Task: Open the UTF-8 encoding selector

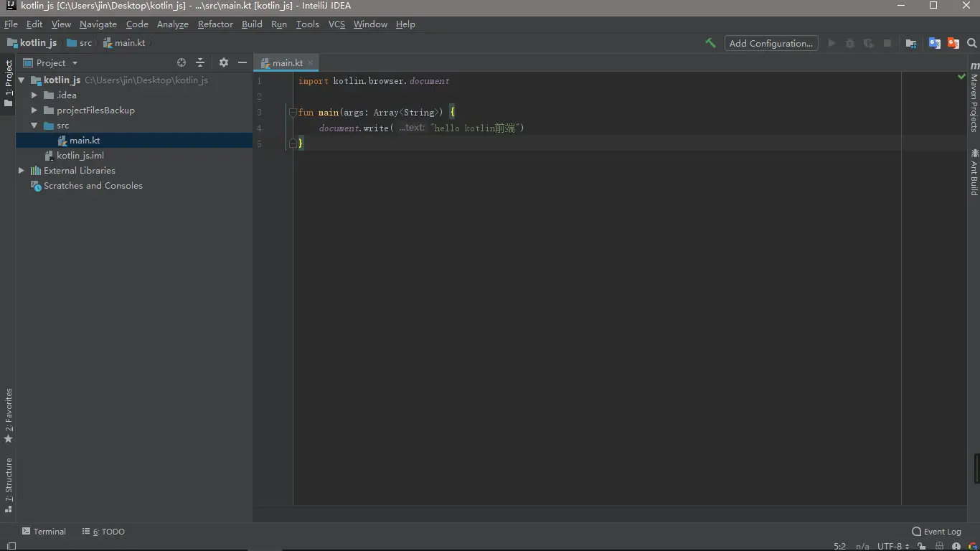Action: [892, 547]
